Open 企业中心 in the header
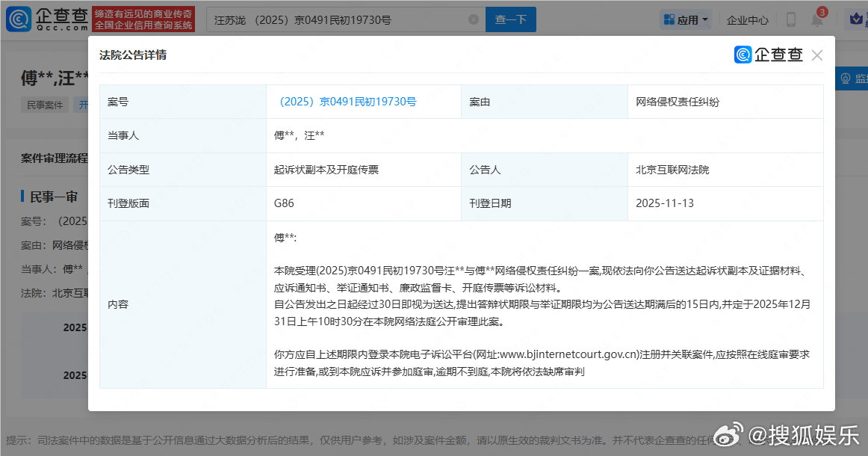This screenshot has height=456, width=868. [x=747, y=20]
